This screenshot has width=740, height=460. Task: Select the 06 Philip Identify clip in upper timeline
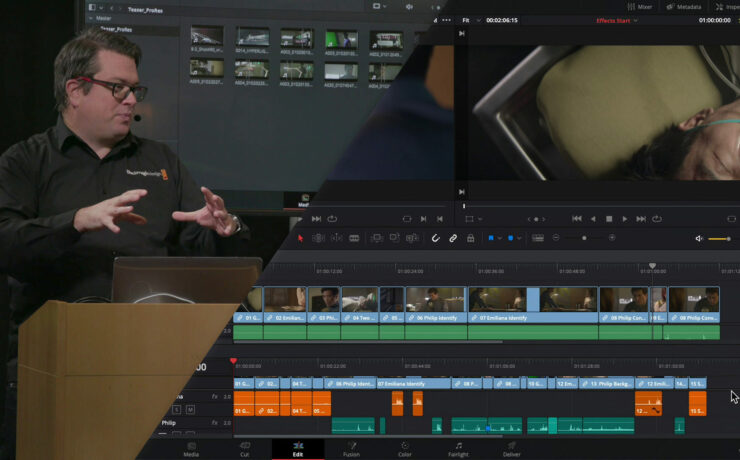tap(436, 305)
